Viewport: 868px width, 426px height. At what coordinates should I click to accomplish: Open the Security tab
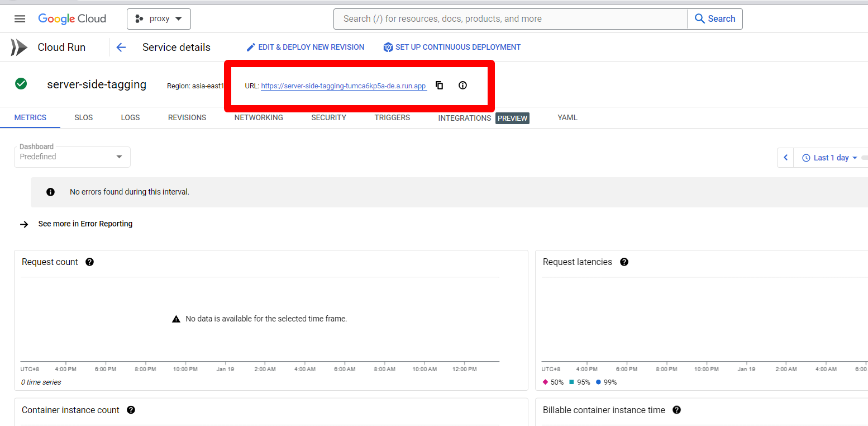[328, 117]
